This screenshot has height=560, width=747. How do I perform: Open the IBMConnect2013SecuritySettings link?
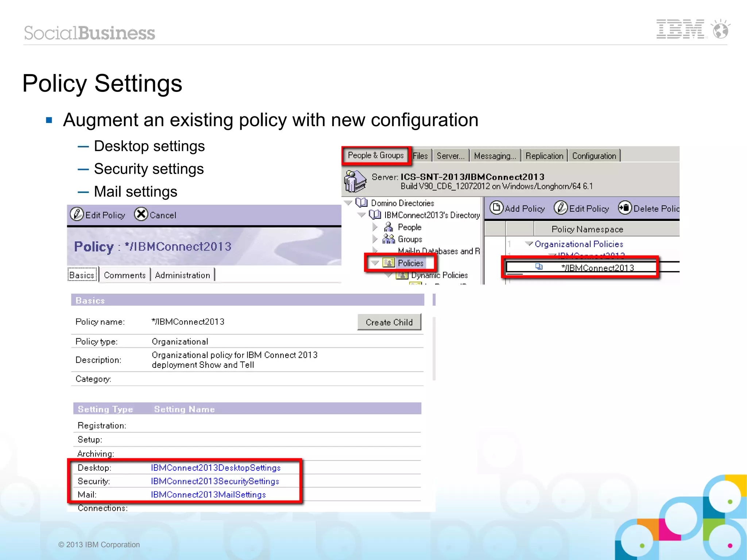[215, 481]
